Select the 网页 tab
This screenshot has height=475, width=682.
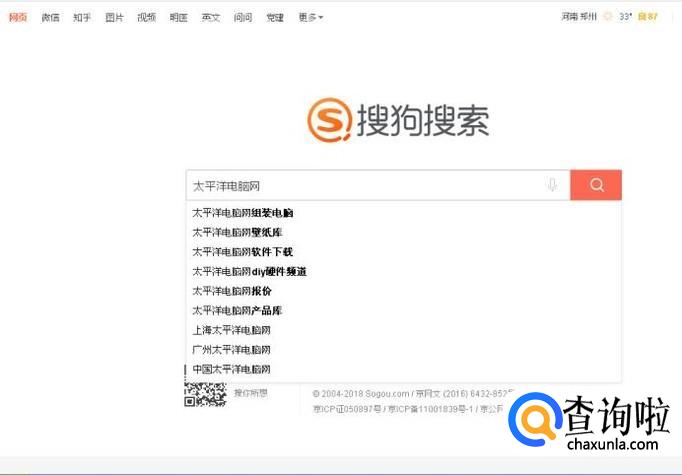pyautogui.click(x=18, y=17)
